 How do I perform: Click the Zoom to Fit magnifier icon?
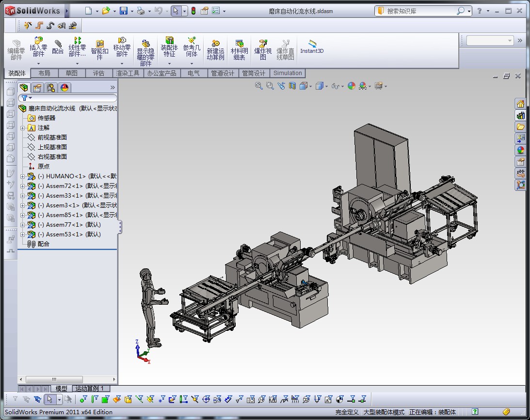click(x=259, y=86)
